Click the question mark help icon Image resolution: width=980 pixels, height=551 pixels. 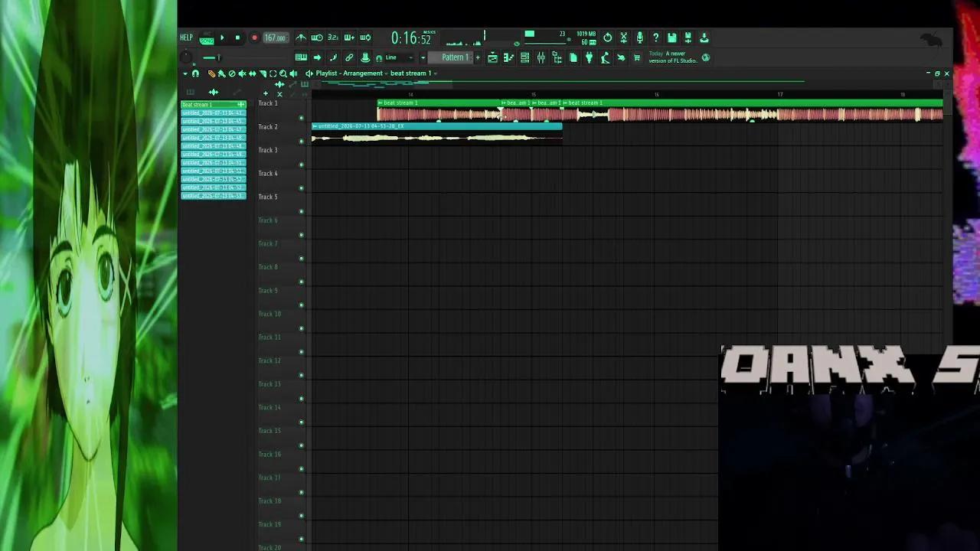[656, 37]
